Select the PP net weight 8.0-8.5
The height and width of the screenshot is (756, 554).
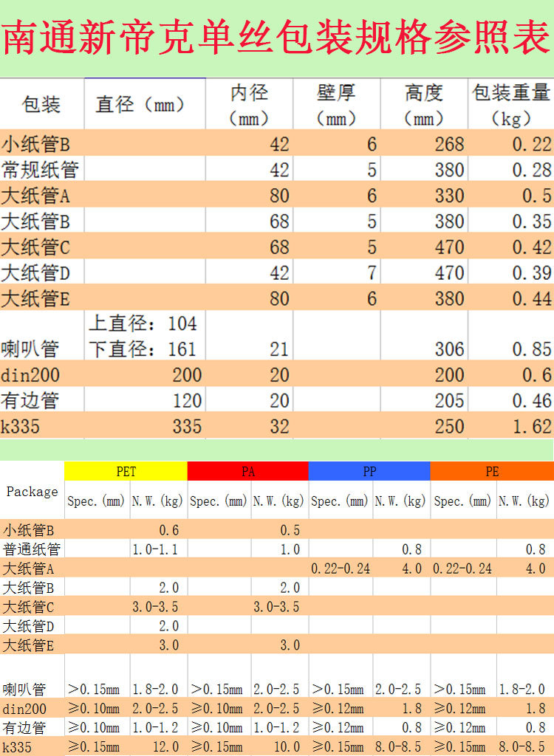point(398,747)
